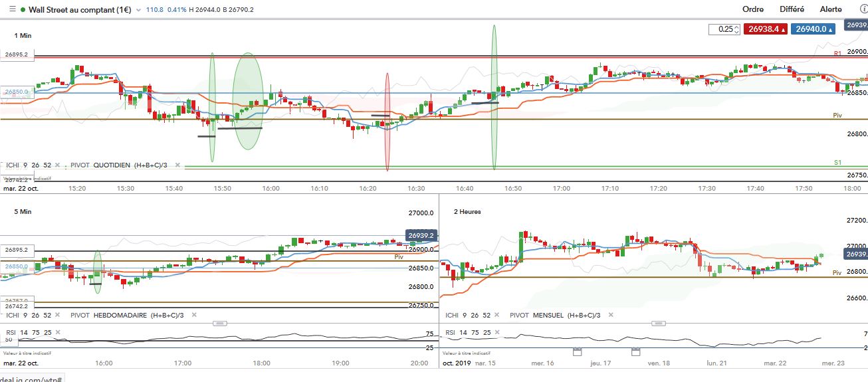The height and width of the screenshot is (382, 868).
Task: Click the mar. 22 oct. date on 1 Min axis
Action: (x=20, y=188)
